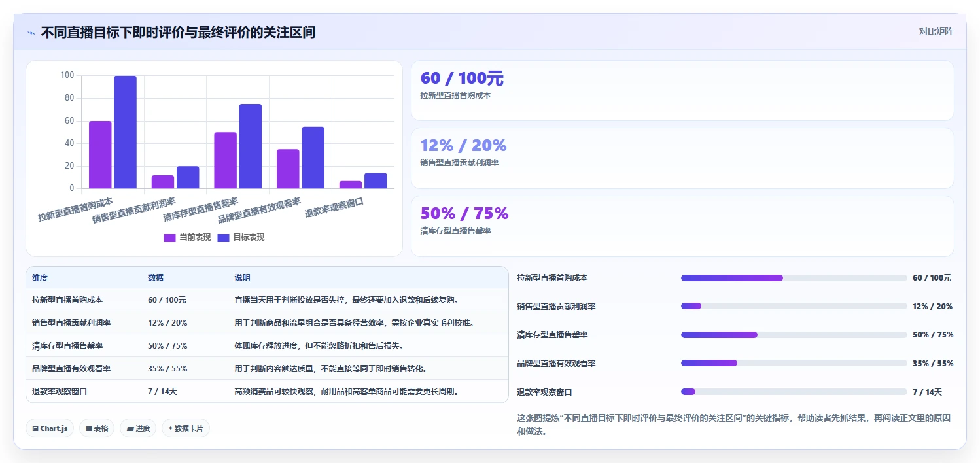Click the 12% / 20% data card value

coord(463,145)
